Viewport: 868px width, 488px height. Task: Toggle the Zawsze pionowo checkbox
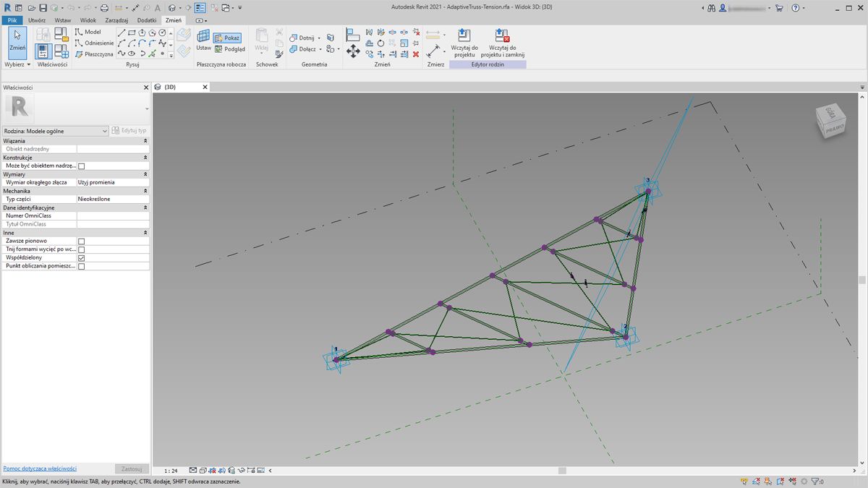(81, 241)
